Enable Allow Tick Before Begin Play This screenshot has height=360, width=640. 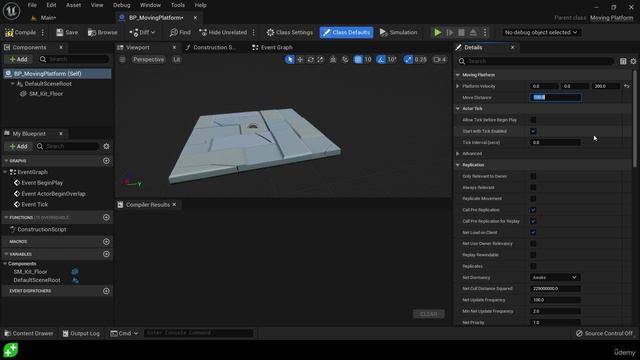coord(533,120)
